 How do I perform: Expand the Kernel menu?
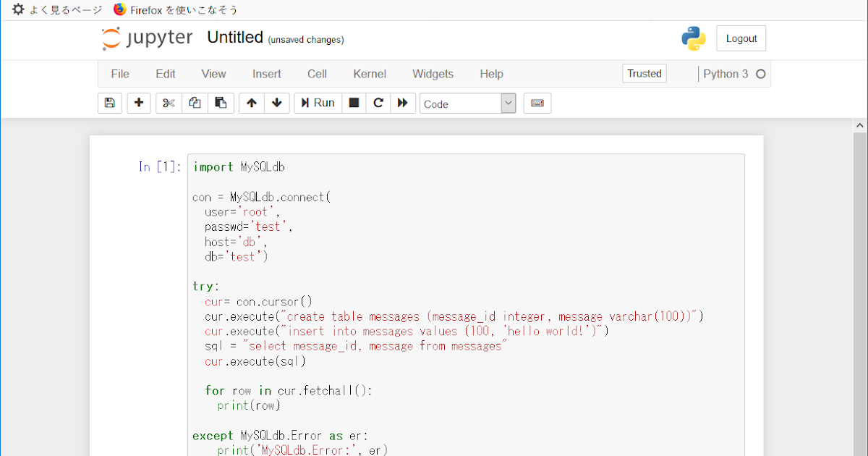pos(370,74)
